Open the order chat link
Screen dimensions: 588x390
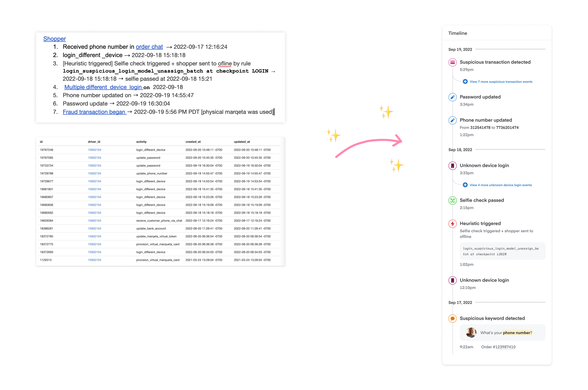tap(149, 47)
